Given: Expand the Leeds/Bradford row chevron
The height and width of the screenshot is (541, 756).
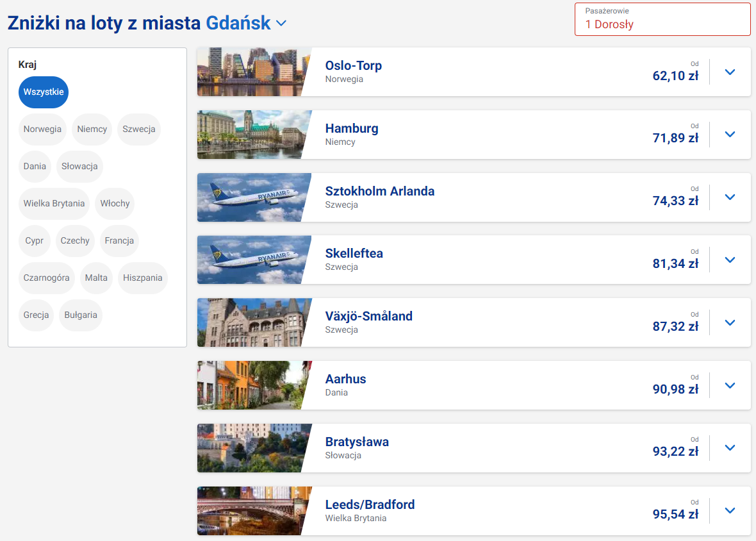Looking at the screenshot, I should click(730, 511).
